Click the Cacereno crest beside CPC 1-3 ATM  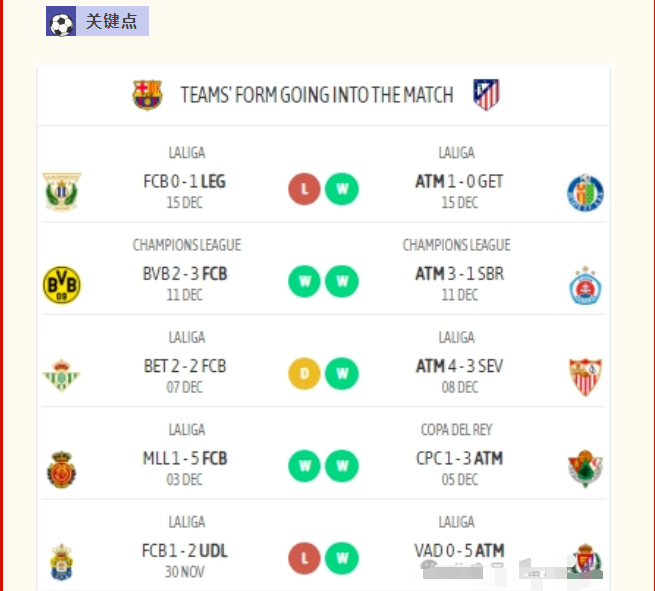[585, 468]
